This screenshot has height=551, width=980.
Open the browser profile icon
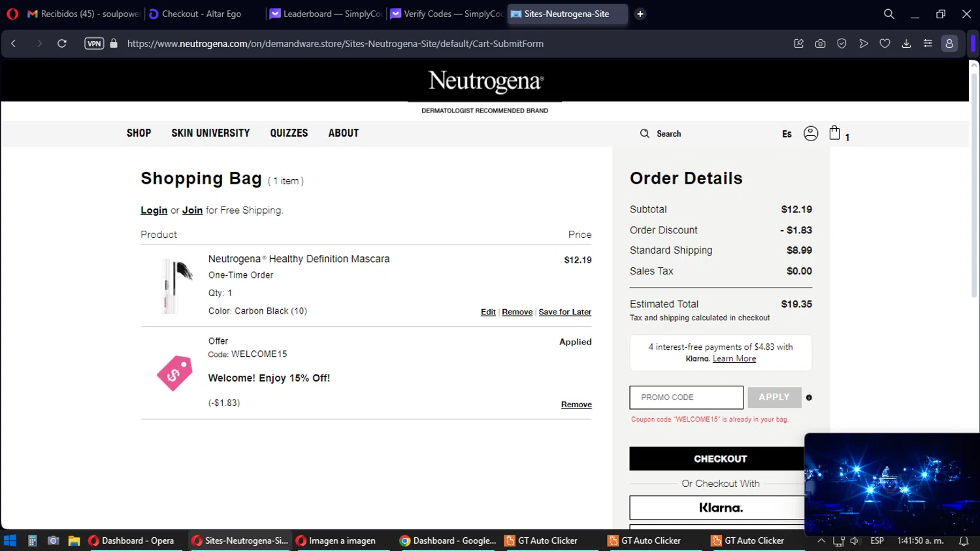pyautogui.click(x=949, y=44)
